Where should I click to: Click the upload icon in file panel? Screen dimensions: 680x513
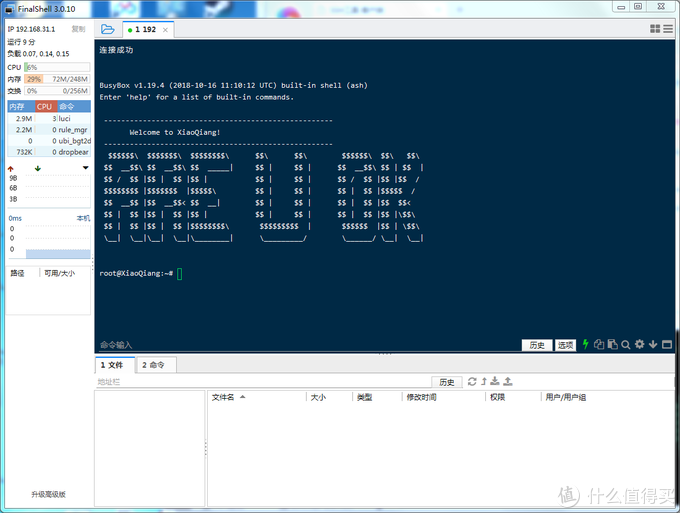[x=508, y=381]
